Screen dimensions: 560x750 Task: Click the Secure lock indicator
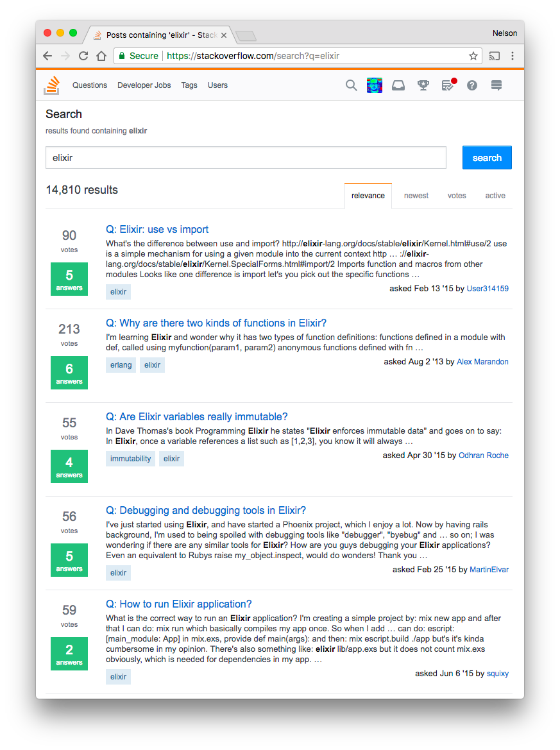point(138,56)
